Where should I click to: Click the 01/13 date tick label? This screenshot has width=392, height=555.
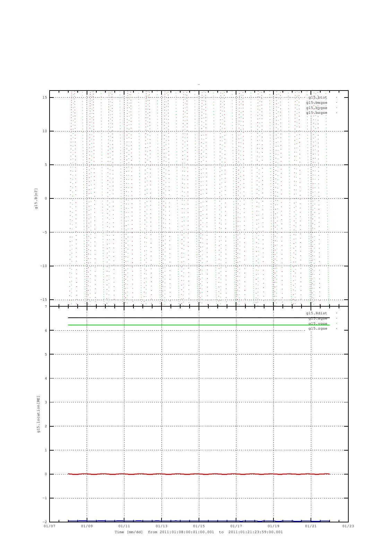coord(162,526)
